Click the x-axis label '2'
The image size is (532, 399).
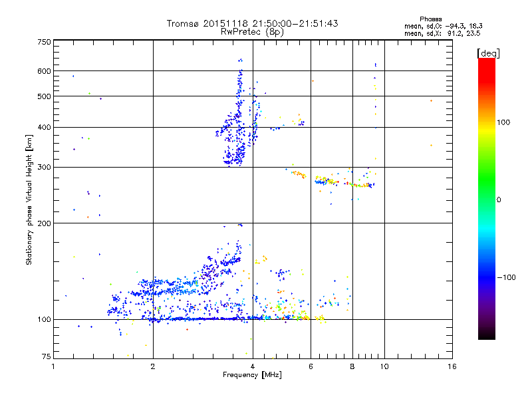(153, 366)
